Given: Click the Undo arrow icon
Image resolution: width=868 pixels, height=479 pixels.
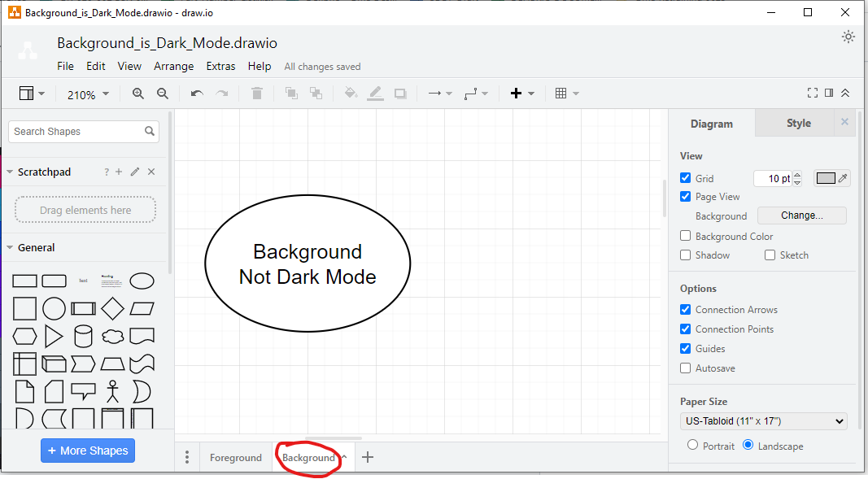Looking at the screenshot, I should [195, 93].
